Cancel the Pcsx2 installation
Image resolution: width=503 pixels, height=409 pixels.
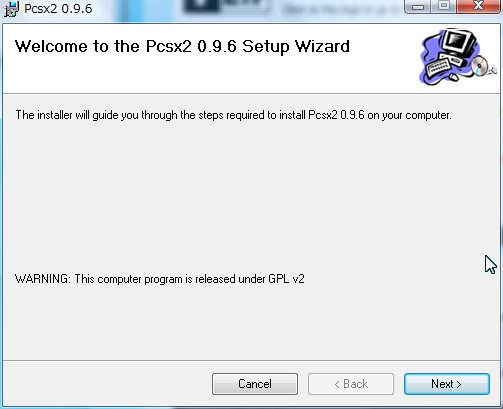pyautogui.click(x=255, y=384)
